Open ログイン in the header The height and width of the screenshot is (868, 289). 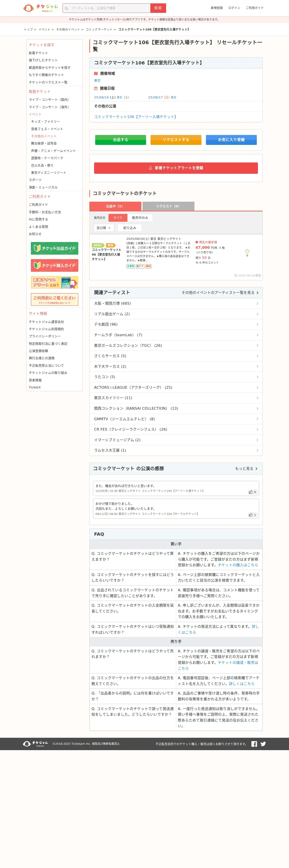[x=234, y=8]
